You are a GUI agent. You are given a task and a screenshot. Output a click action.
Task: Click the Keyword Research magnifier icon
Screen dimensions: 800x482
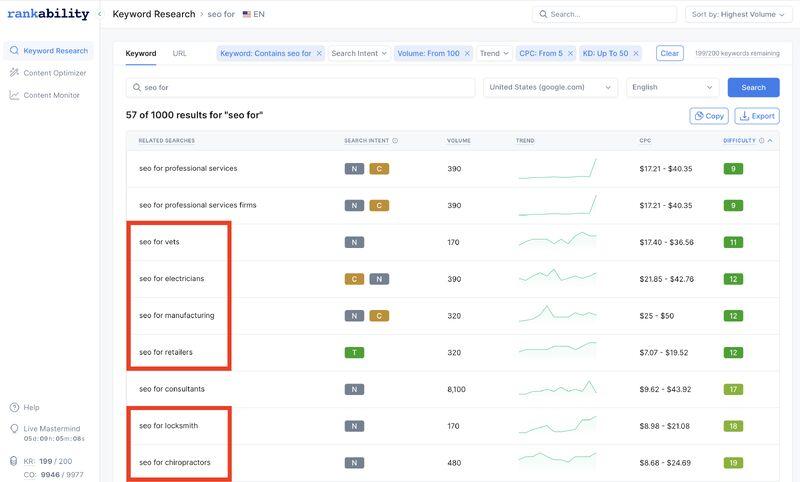pyautogui.click(x=14, y=50)
